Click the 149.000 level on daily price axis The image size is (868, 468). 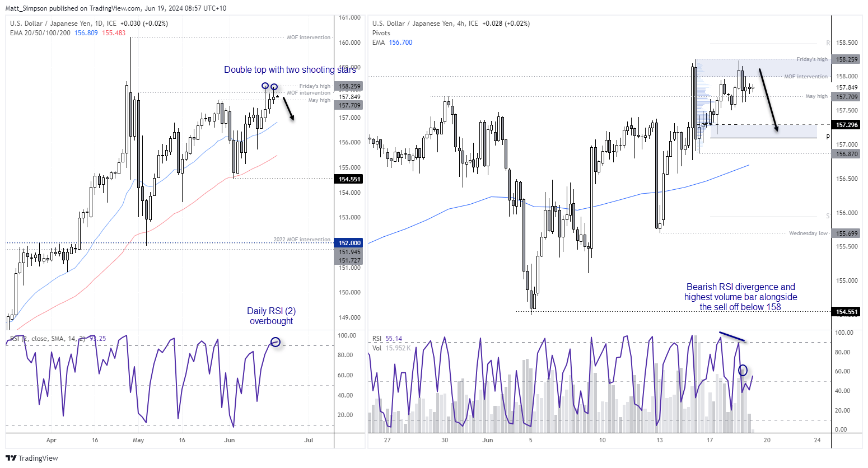349,317
